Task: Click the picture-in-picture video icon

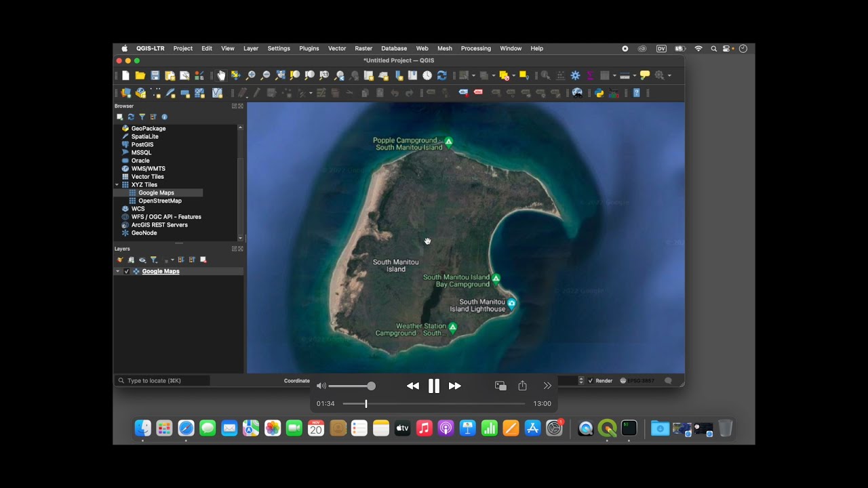Action: (500, 386)
